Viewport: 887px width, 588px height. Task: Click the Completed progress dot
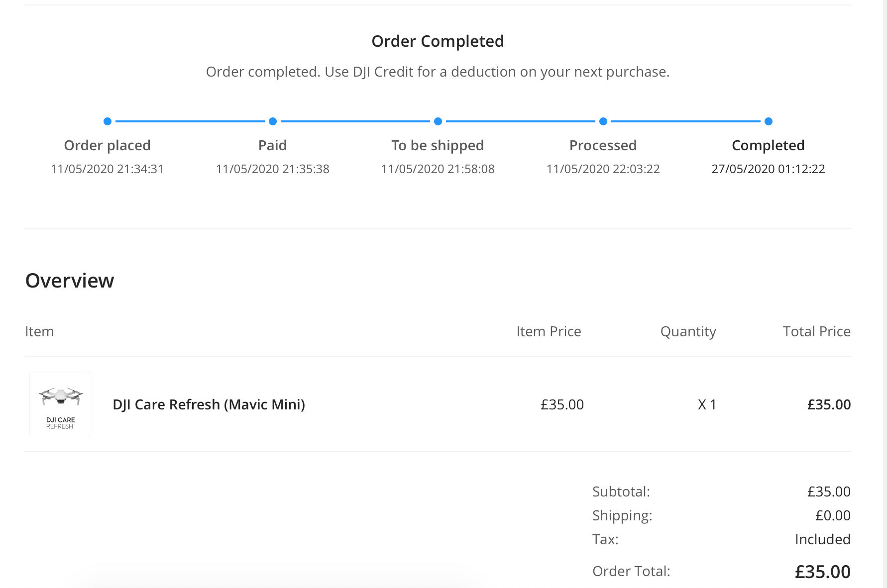coord(769,121)
